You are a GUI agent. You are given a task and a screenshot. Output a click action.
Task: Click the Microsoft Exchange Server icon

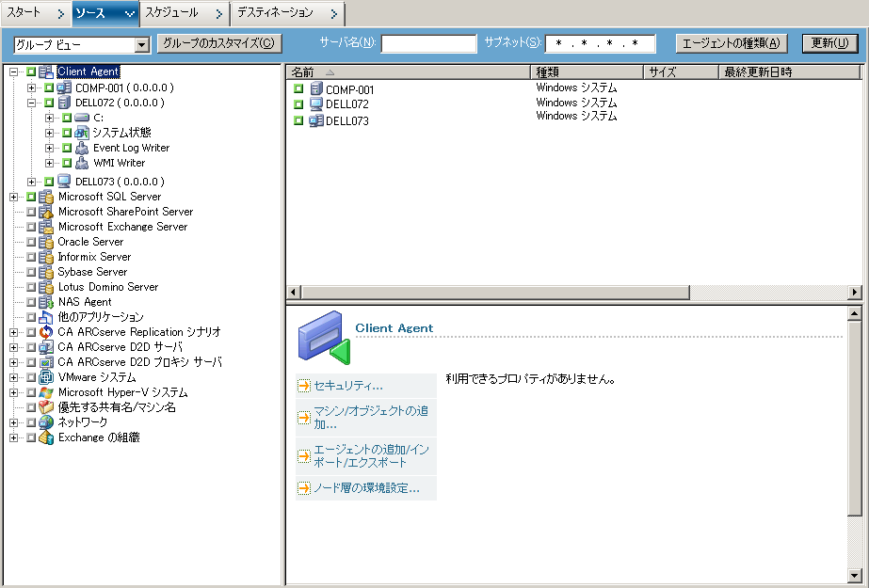46,227
